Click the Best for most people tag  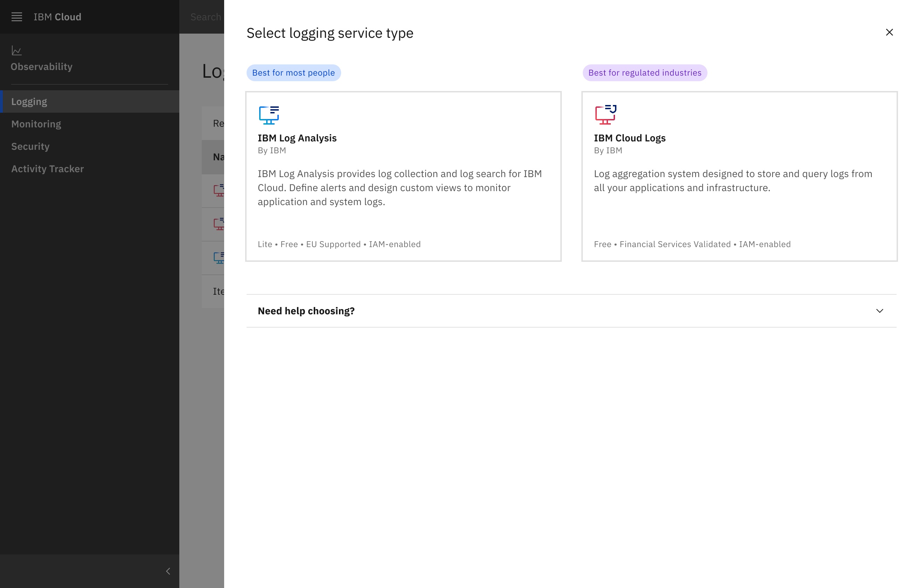click(293, 72)
